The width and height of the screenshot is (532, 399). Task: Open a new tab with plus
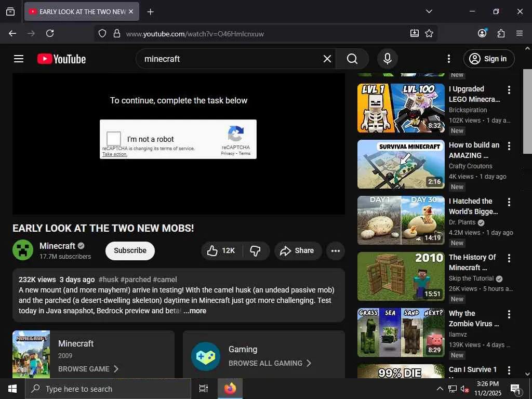coord(150,12)
